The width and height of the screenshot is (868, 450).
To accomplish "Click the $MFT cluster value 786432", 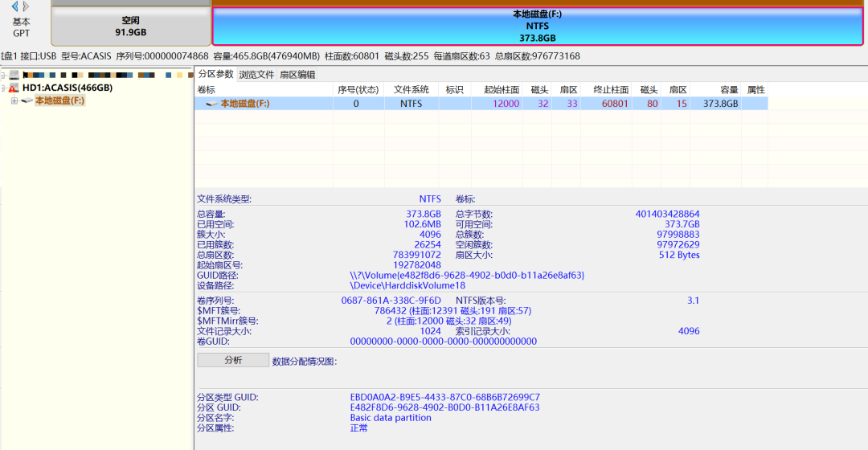I will coord(452,311).
